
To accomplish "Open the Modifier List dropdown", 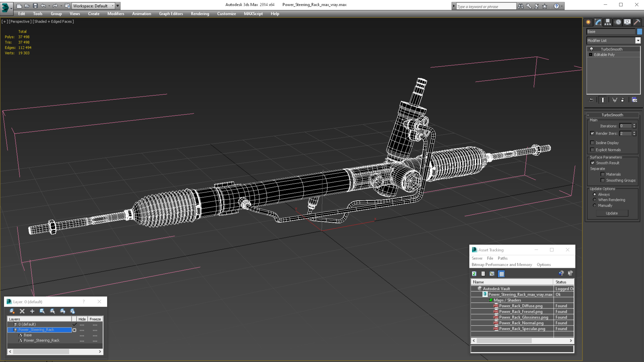I will [x=638, y=40].
